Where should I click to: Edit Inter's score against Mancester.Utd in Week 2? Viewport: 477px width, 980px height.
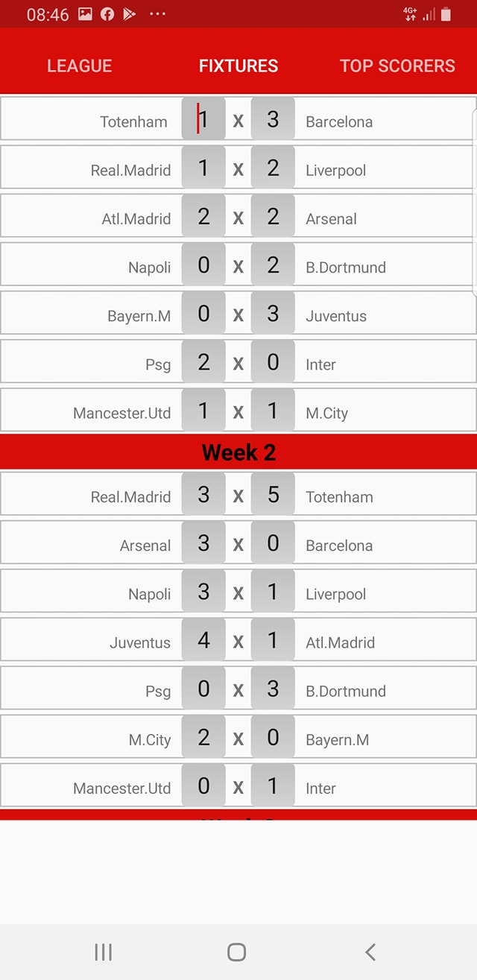(x=273, y=785)
